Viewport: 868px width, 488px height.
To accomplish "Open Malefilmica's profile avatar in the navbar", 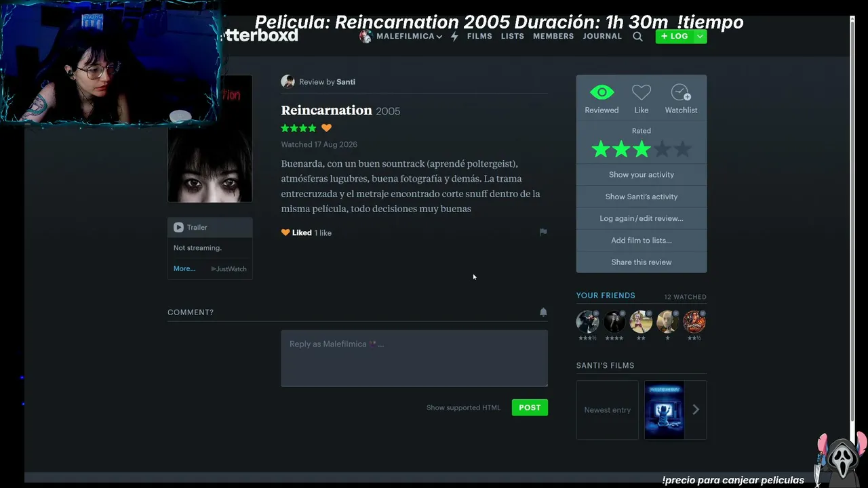I will coord(366,37).
